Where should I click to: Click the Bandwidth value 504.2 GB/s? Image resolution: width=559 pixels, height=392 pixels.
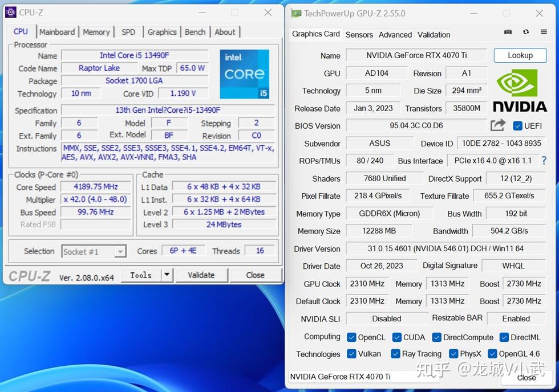coord(509,231)
